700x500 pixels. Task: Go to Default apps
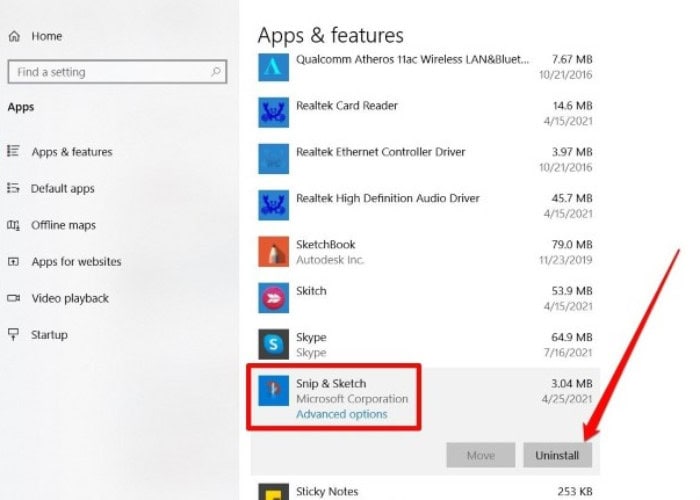[x=62, y=188]
